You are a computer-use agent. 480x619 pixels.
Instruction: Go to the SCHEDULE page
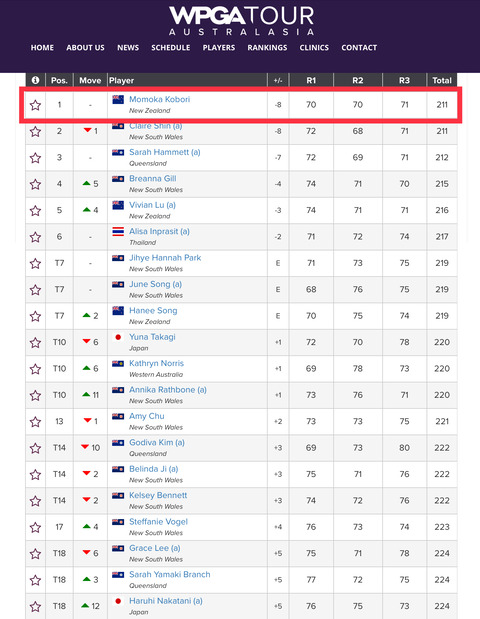(171, 48)
